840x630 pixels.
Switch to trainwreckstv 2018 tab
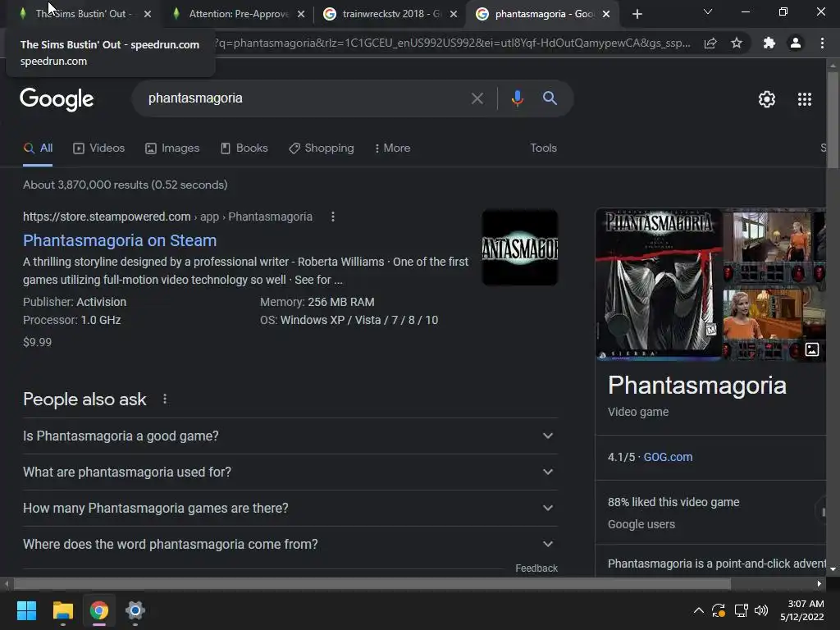tap(390, 14)
